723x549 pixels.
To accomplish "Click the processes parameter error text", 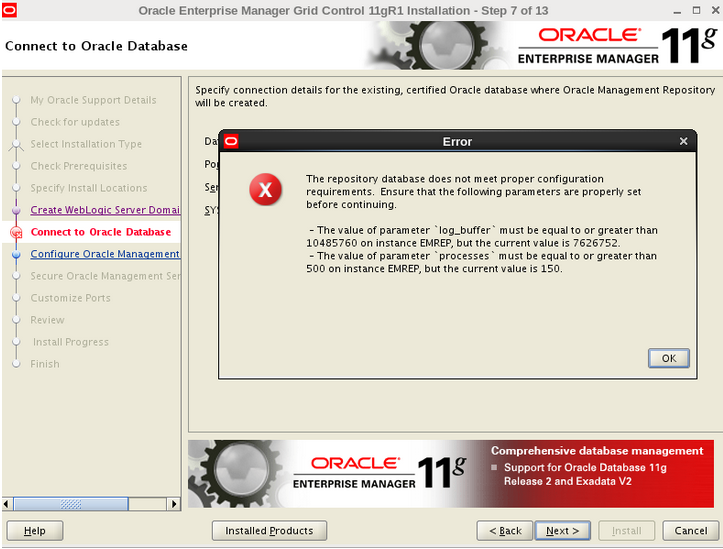I will [x=481, y=262].
